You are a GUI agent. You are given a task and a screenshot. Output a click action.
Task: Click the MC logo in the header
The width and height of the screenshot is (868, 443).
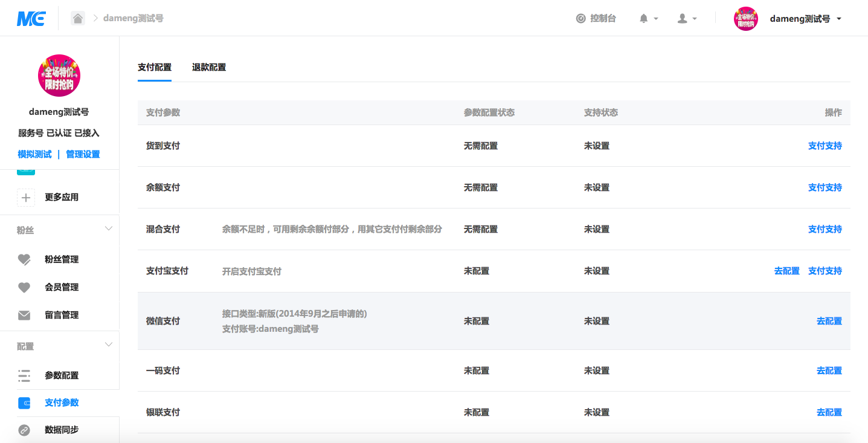coord(31,19)
